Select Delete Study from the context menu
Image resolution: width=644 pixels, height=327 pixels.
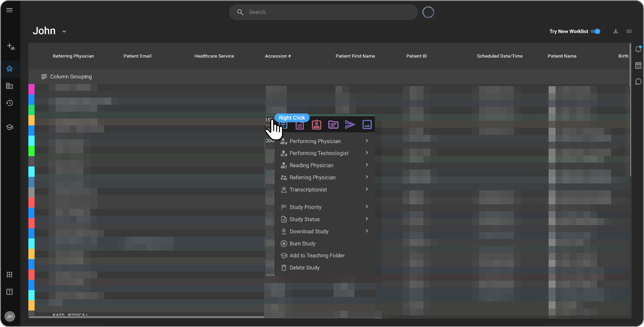[x=304, y=267]
